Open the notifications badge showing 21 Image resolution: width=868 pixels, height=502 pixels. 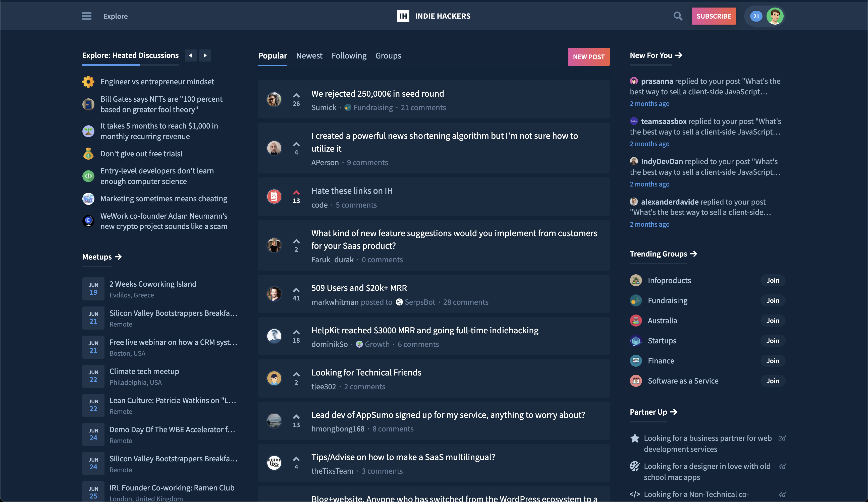pyautogui.click(x=756, y=16)
